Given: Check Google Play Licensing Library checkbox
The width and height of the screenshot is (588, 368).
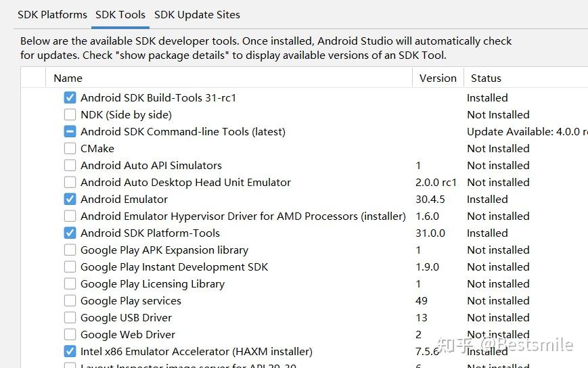Looking at the screenshot, I should [70, 283].
